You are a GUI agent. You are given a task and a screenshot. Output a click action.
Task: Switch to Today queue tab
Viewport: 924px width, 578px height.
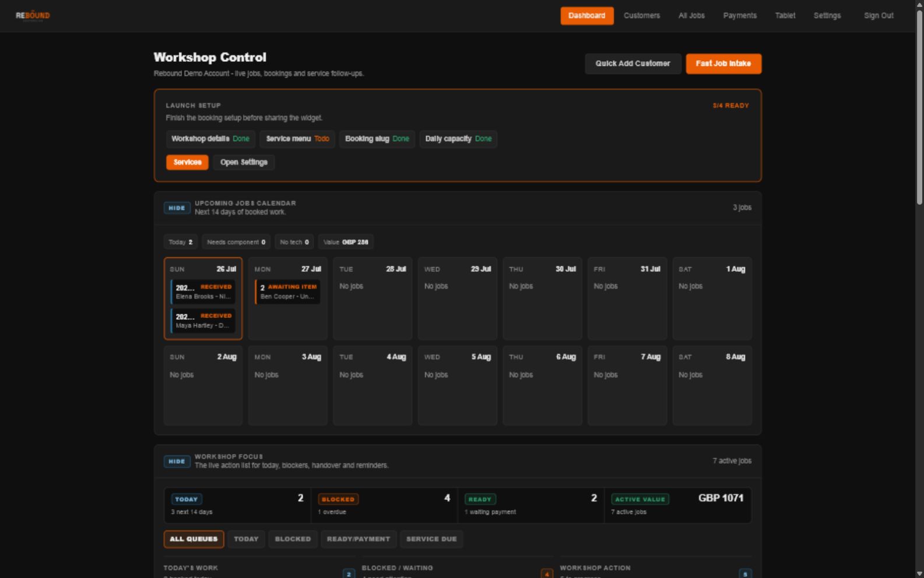click(x=246, y=539)
